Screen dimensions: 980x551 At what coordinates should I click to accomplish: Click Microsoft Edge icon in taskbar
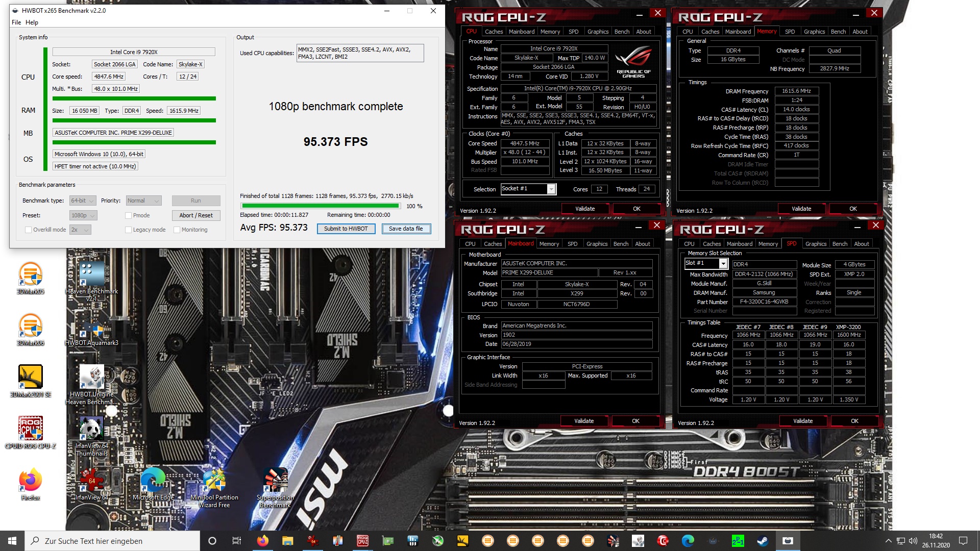pos(688,541)
